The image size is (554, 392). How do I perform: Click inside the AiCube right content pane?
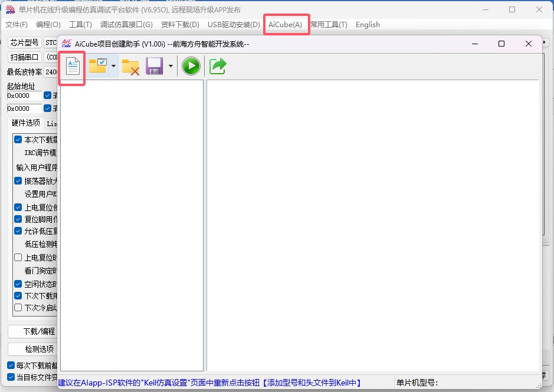point(373,225)
